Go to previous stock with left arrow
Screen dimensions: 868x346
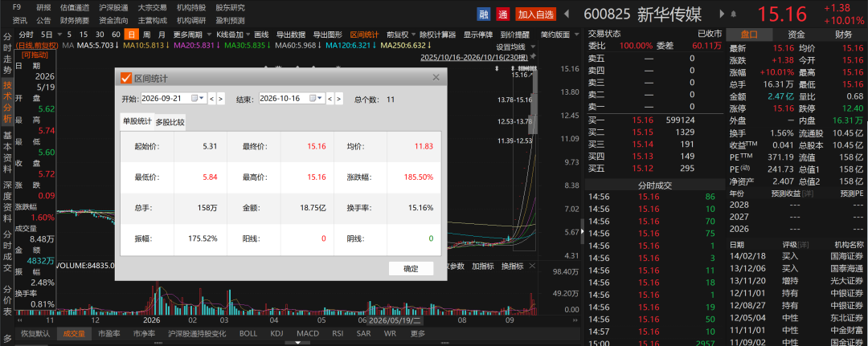pos(567,14)
